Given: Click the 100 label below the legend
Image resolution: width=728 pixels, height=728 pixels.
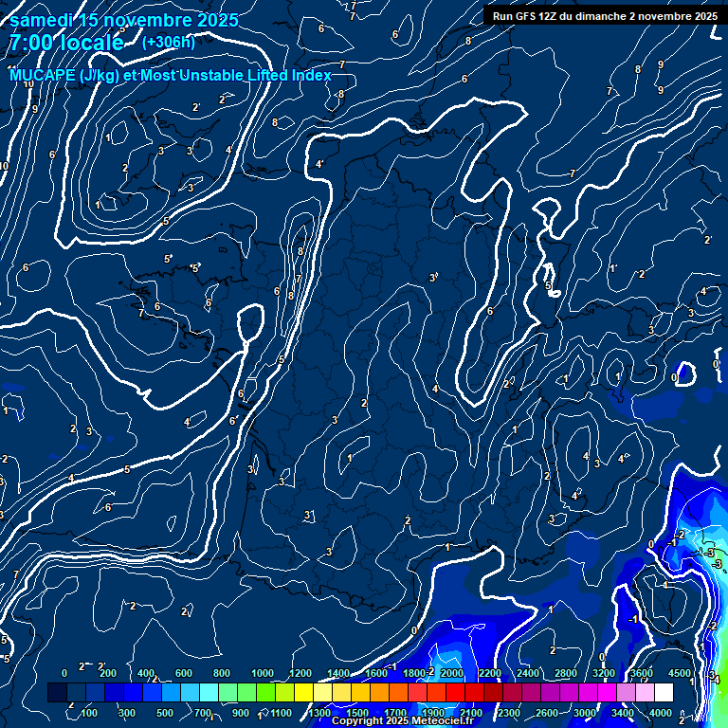Looking at the screenshot, I should (x=89, y=713).
